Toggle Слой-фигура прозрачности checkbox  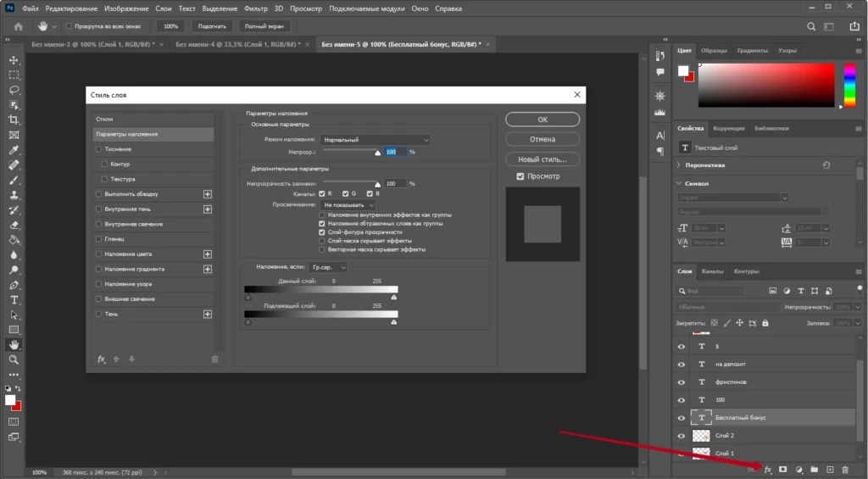pos(322,232)
